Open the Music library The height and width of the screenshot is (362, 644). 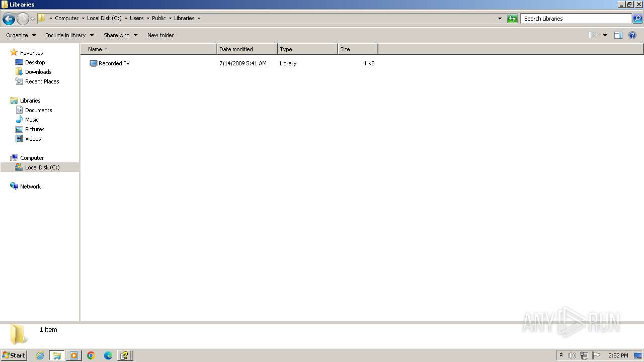click(32, 120)
